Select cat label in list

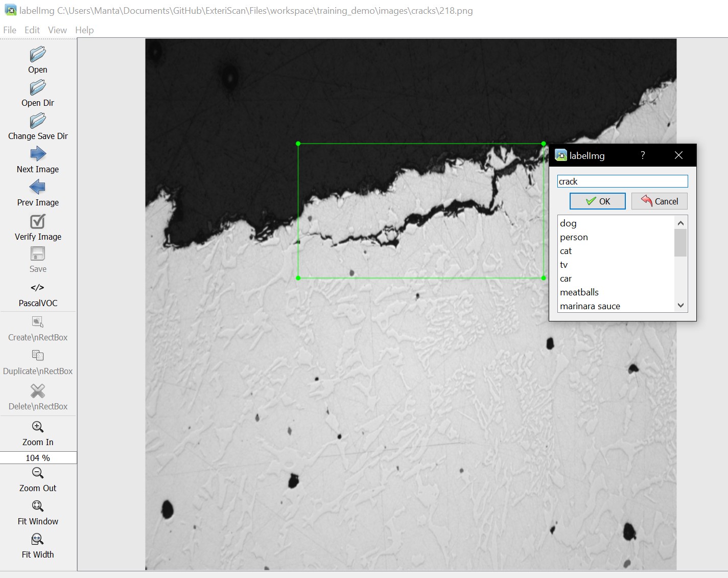coord(616,251)
